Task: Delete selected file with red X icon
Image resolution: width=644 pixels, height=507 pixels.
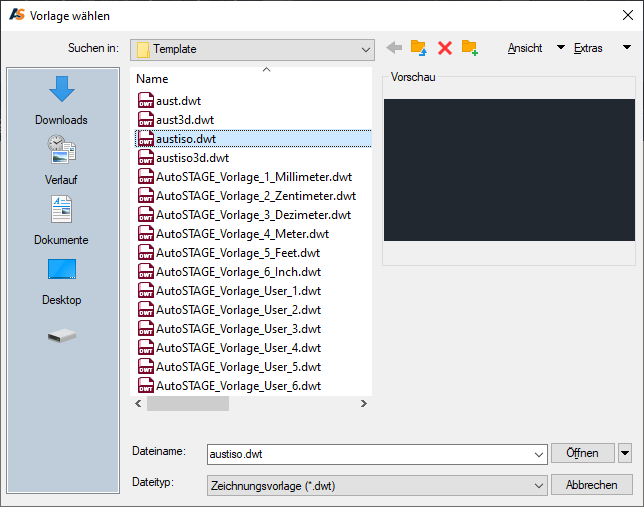Action: coord(445,48)
